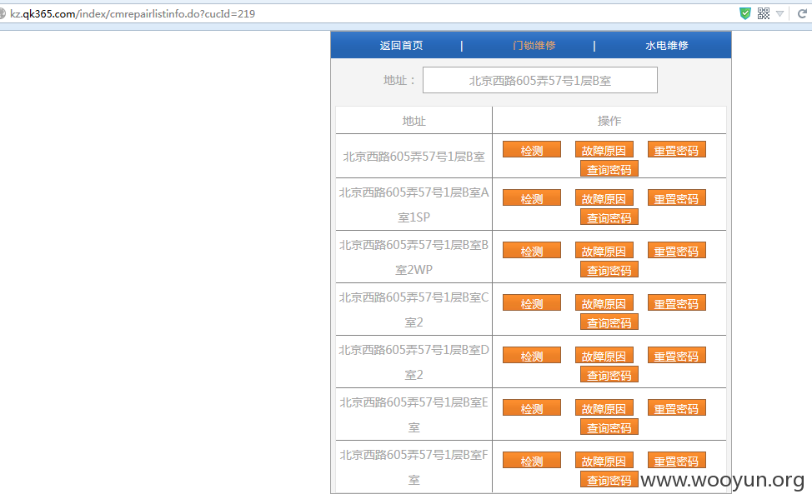Click 查询密码 for the C室2 row

click(609, 322)
